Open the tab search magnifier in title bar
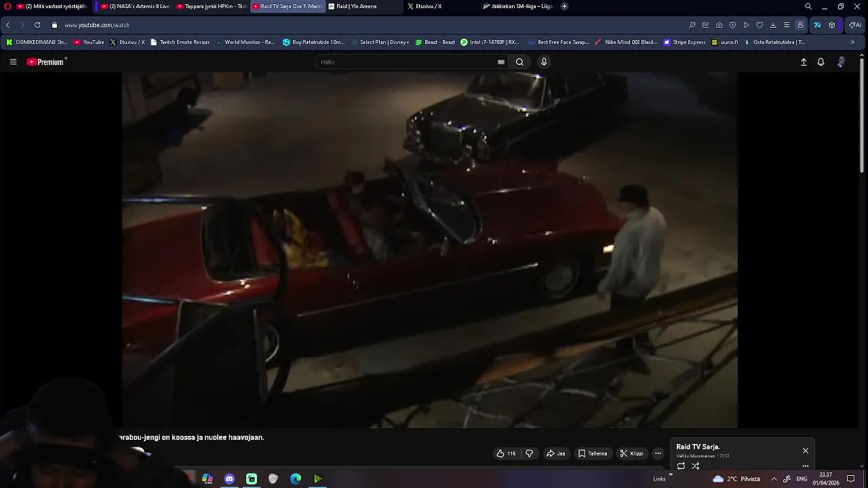The height and width of the screenshot is (488, 868). point(808,6)
